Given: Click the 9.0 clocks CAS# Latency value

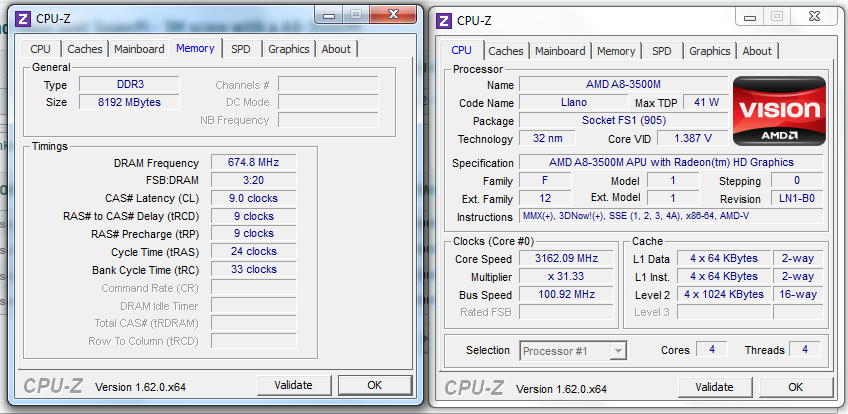Looking at the screenshot, I should pyautogui.click(x=254, y=198).
